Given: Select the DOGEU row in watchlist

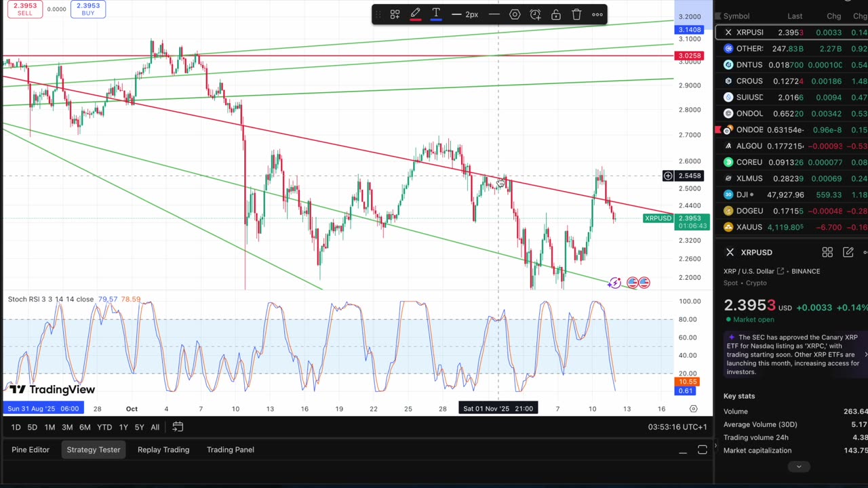Looking at the screenshot, I should [791, 211].
